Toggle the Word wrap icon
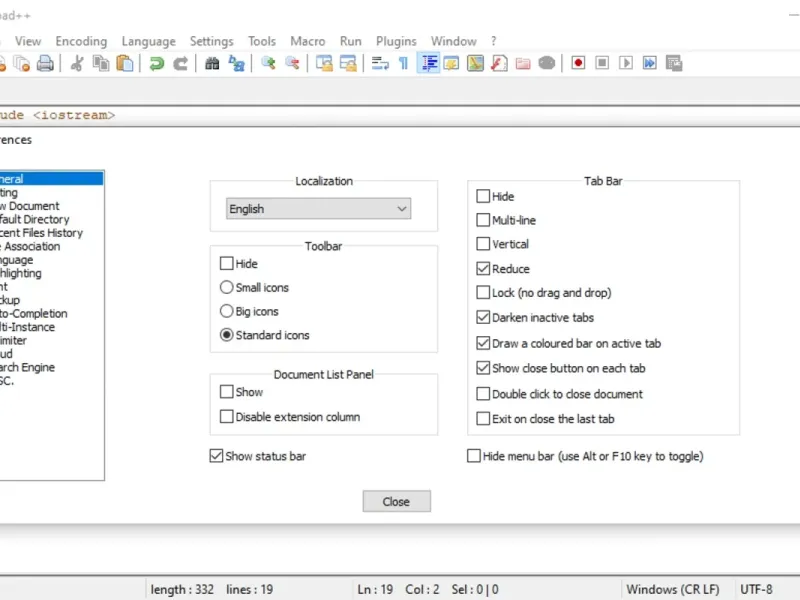This screenshot has height=600, width=800. tap(380, 63)
